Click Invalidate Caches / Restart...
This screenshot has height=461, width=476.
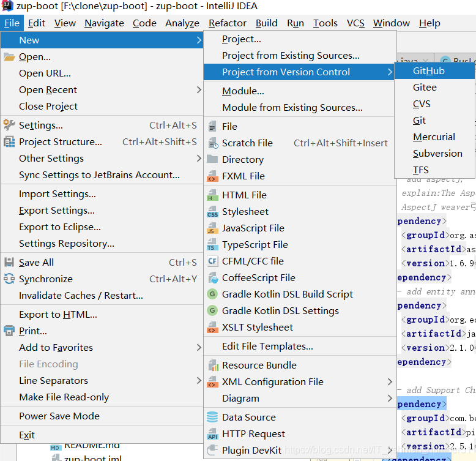click(102, 296)
